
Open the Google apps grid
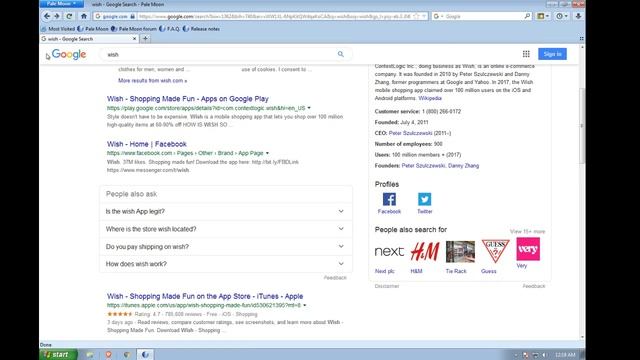(x=526, y=54)
